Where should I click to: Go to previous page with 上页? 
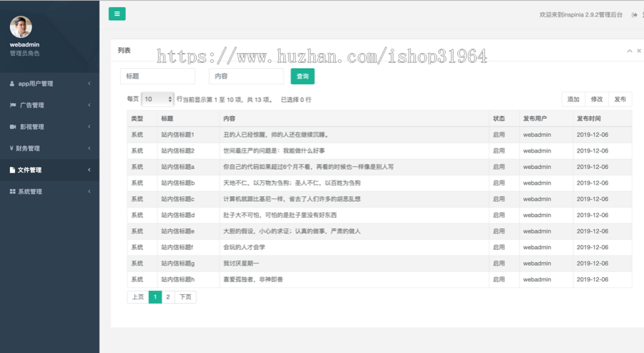pos(138,296)
